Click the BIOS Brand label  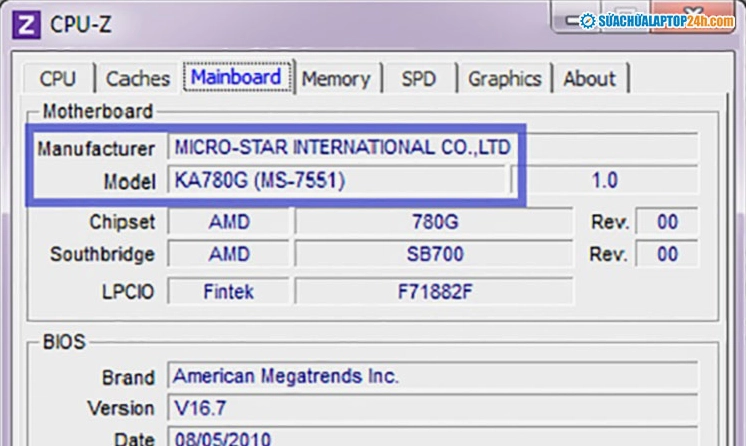(128, 378)
